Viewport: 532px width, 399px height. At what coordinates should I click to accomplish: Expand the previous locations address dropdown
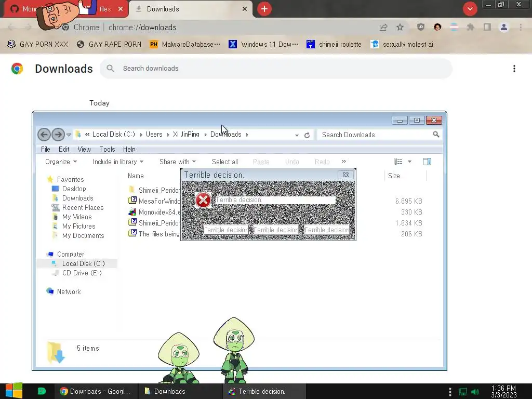(297, 135)
